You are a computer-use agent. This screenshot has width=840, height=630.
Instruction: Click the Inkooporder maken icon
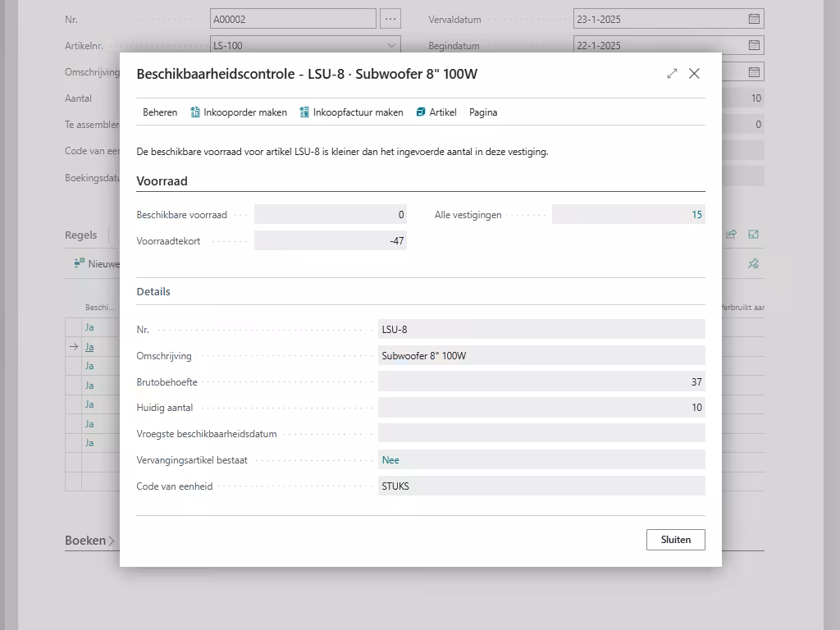coord(195,112)
